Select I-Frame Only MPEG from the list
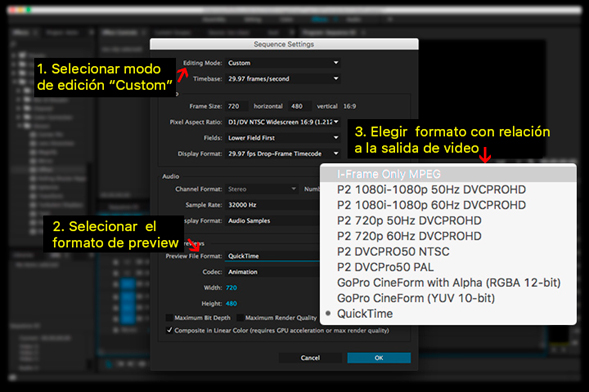Viewport: 589px width, 392px height. (448, 174)
